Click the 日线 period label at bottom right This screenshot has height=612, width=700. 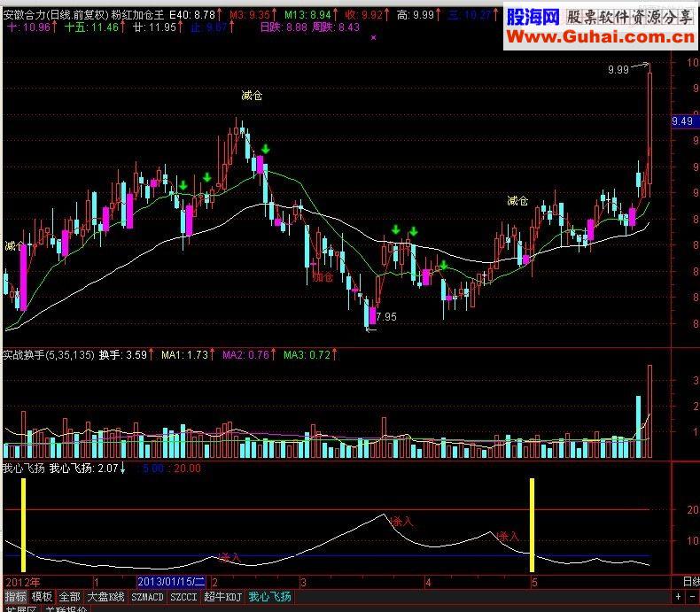[x=691, y=581]
